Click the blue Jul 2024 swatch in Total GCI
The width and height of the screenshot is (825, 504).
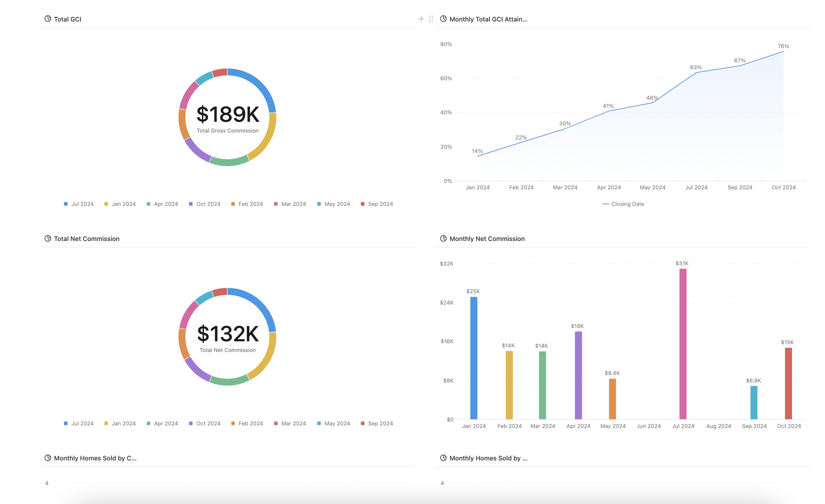point(66,204)
